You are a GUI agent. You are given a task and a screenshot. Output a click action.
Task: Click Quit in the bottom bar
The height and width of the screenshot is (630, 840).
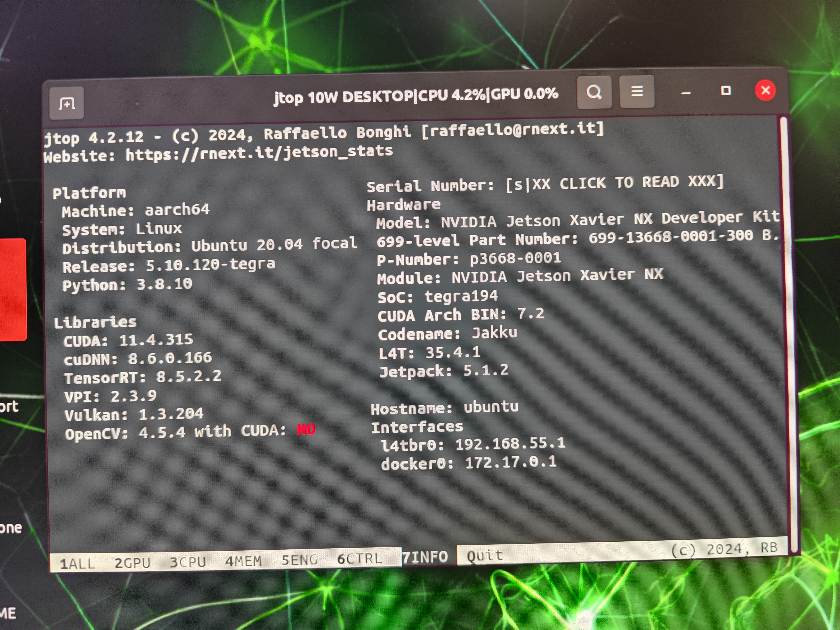485,556
